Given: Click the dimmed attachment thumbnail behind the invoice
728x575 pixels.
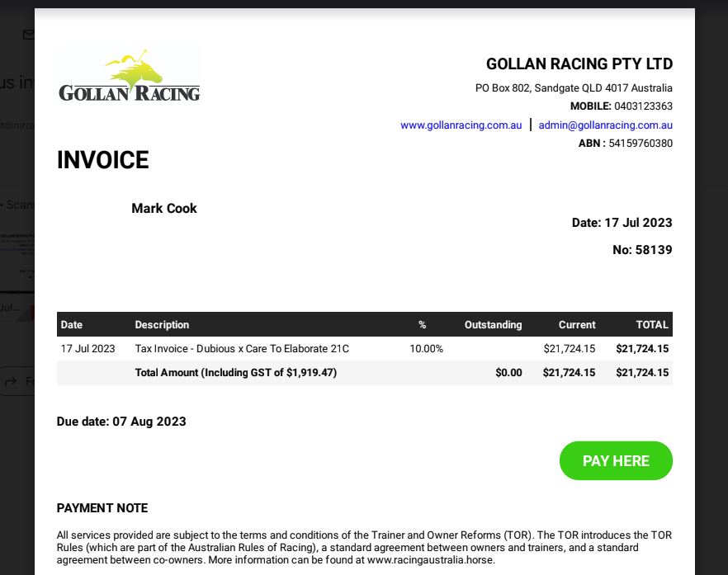Looking at the screenshot, I should [17, 258].
